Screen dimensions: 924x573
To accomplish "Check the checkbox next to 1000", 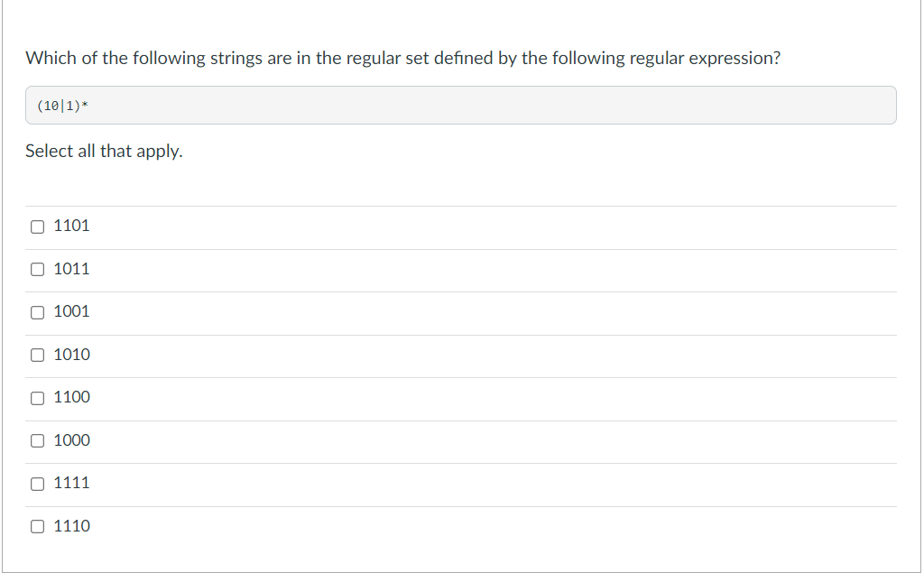I will 37,440.
